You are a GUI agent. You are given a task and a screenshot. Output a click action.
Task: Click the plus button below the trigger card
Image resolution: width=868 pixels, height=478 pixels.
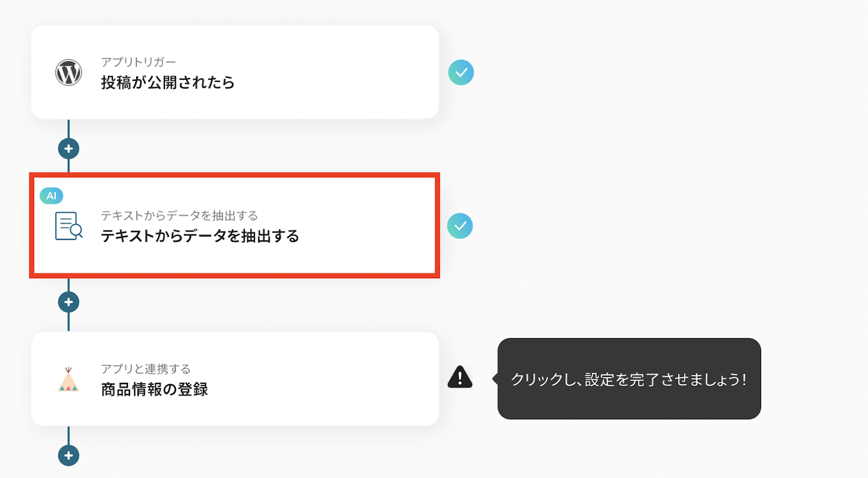click(68, 149)
